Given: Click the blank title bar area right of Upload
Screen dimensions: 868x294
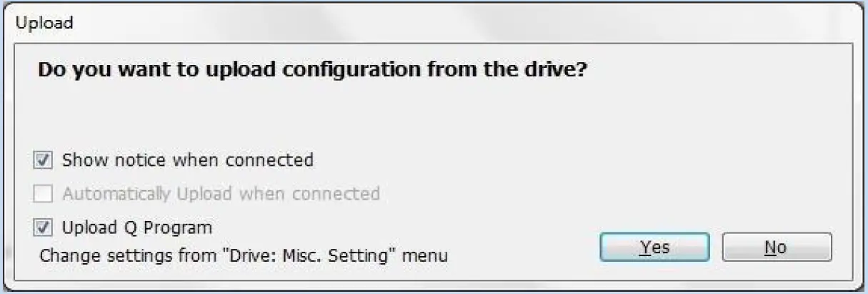Looking at the screenshot, I should click(500, 22).
